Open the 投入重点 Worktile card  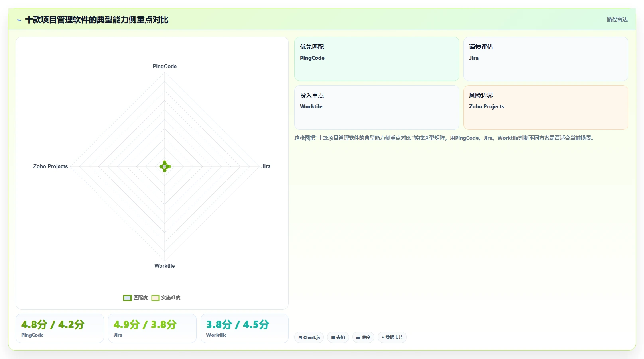click(376, 108)
